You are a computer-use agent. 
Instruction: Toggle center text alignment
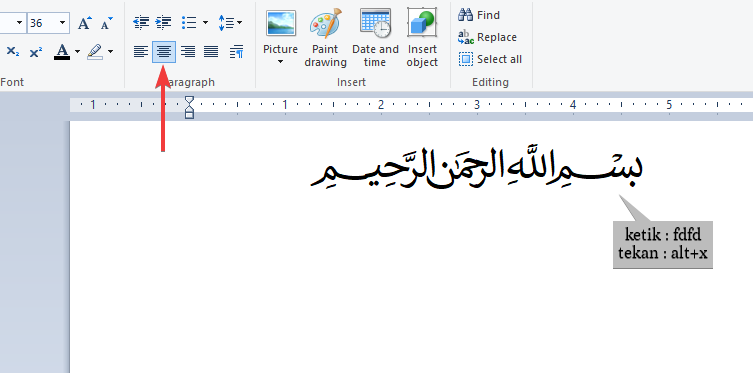[x=164, y=52]
